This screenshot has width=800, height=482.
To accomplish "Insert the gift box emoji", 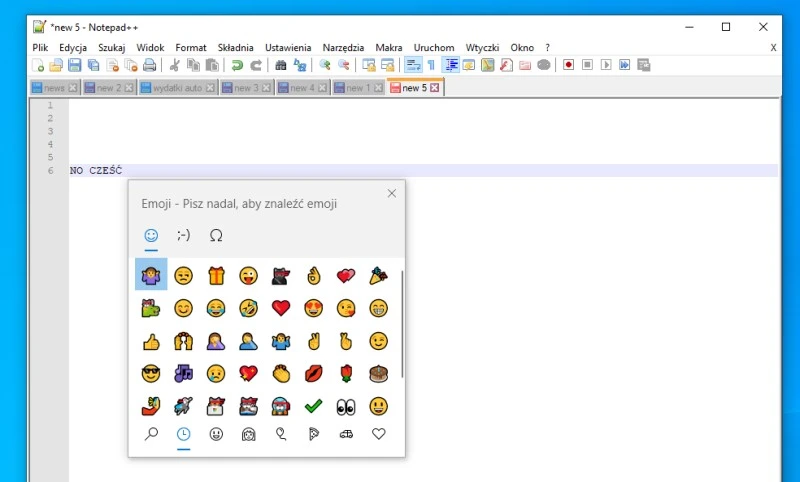I will click(x=216, y=275).
